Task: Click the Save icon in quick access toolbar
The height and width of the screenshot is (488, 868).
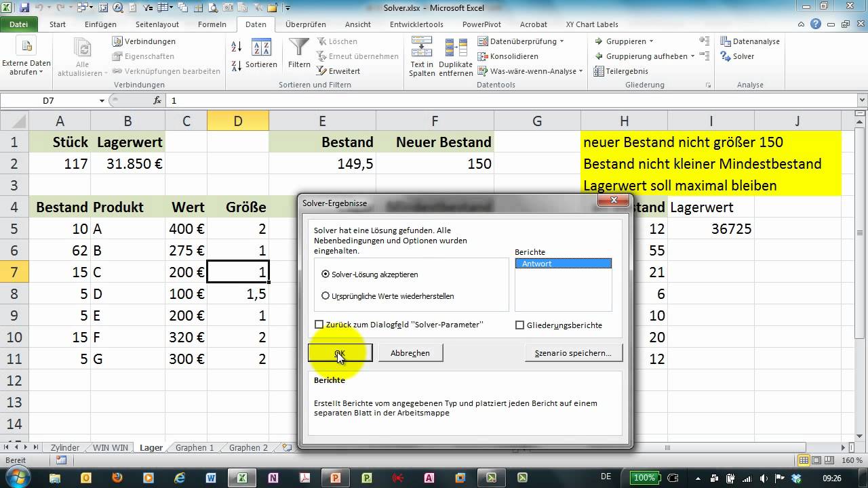Action: [x=25, y=8]
